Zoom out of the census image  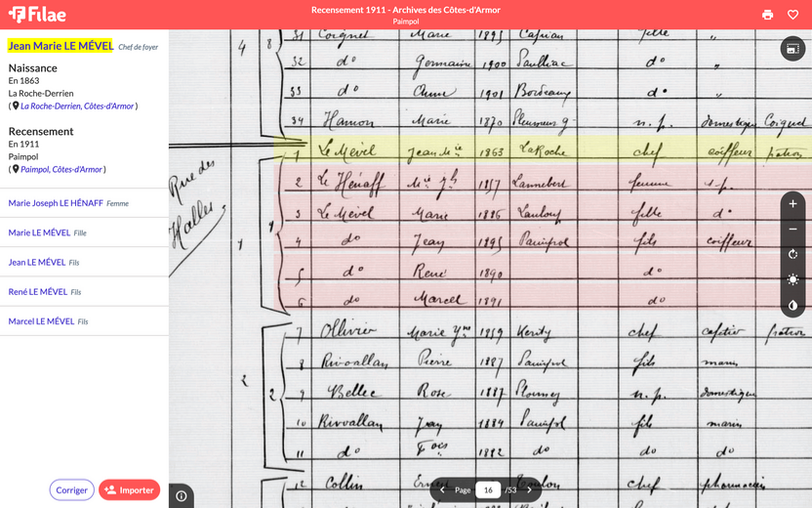click(792, 230)
